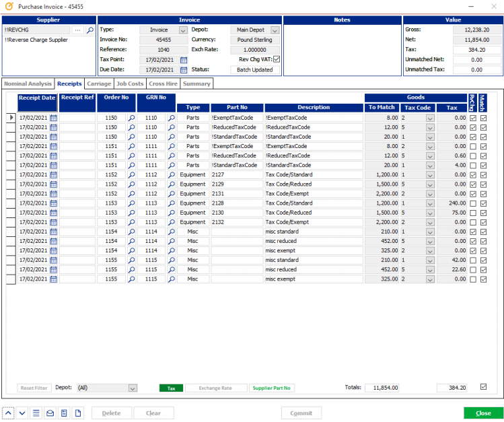The height and width of the screenshot is (422, 504).
Task: Toggle RvChg checkbox on part 2127 row
Action: pos(473,175)
